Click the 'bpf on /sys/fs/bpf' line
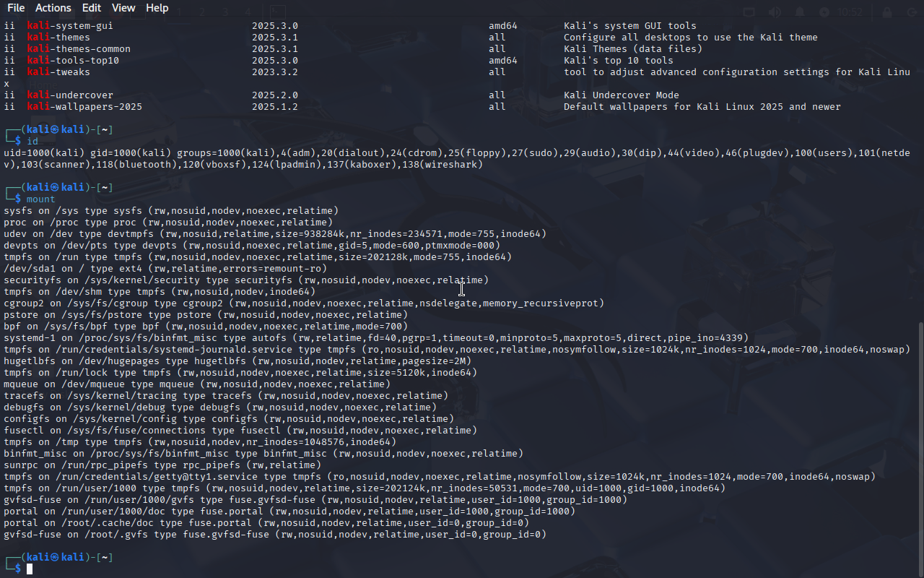 [206, 327]
